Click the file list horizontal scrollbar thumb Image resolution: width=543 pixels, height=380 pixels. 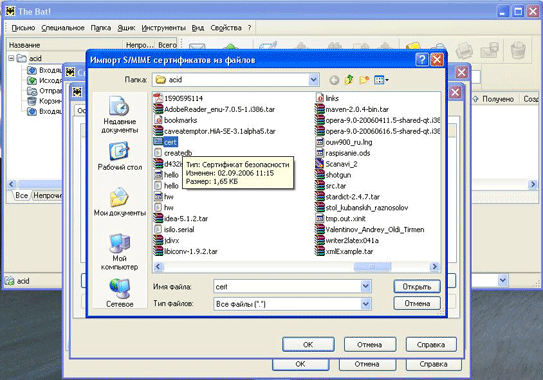tap(372, 266)
